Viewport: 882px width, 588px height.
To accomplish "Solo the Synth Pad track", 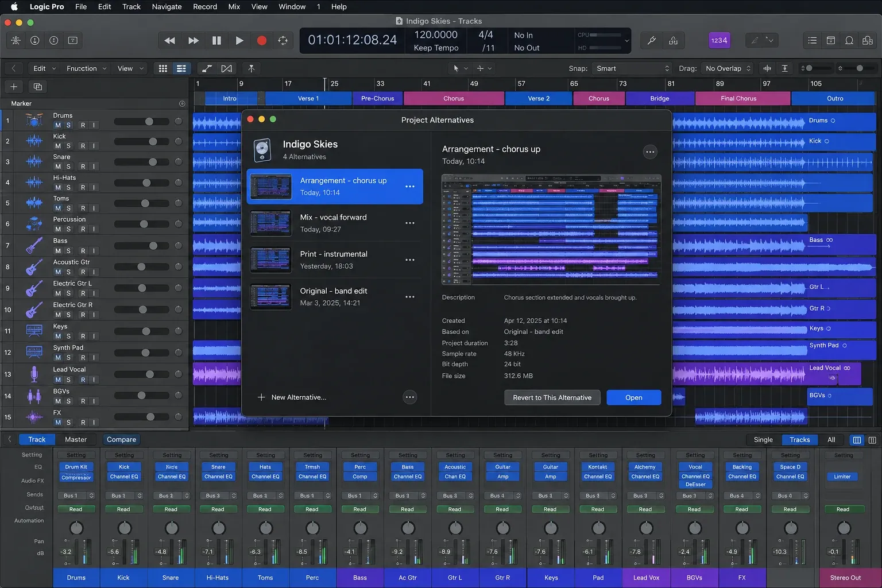I will (68, 358).
